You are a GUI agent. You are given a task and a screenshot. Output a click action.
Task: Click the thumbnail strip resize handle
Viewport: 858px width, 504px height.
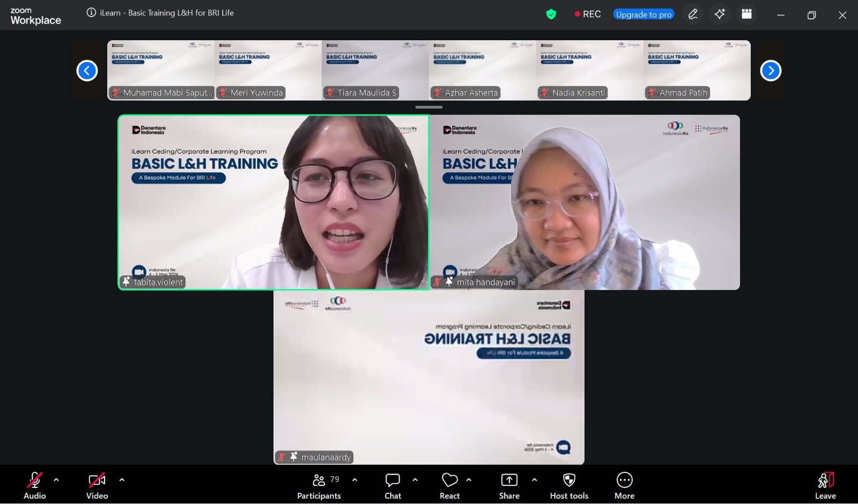(x=429, y=107)
